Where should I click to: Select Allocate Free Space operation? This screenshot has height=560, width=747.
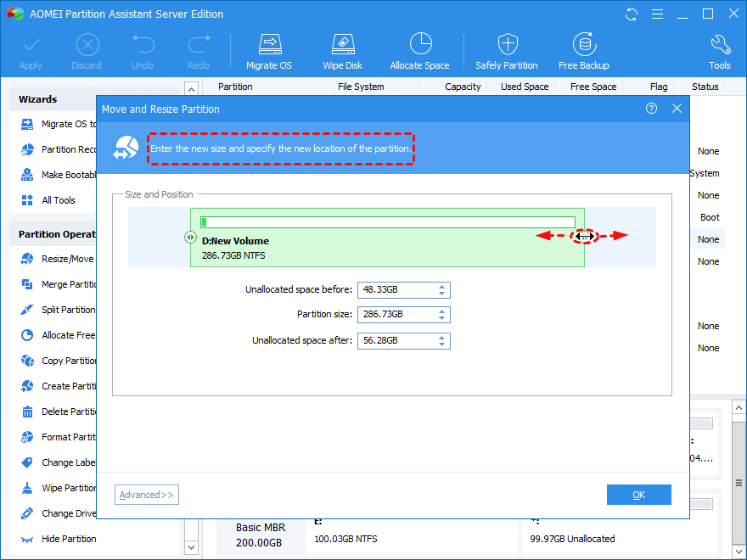coord(58,335)
